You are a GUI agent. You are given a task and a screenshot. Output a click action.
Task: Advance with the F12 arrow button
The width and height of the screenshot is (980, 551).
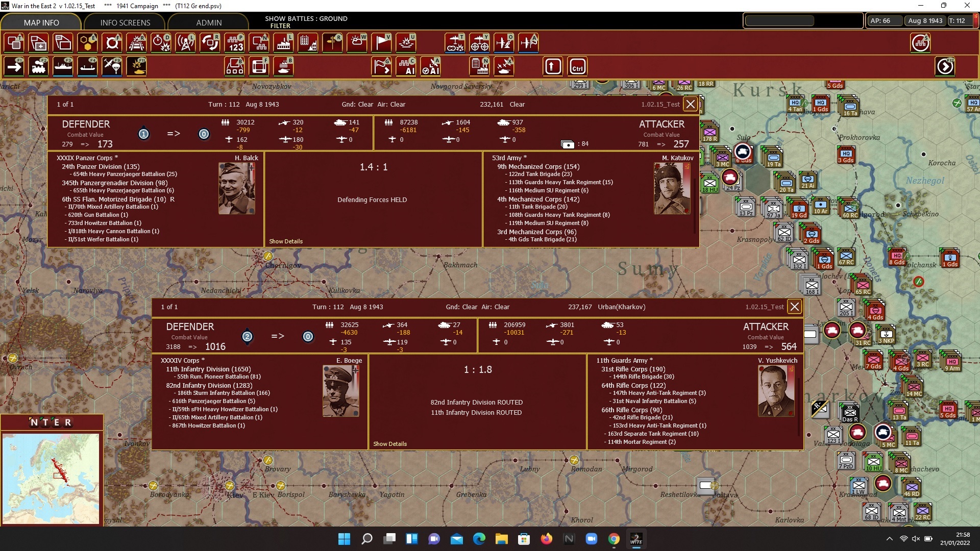tap(945, 67)
